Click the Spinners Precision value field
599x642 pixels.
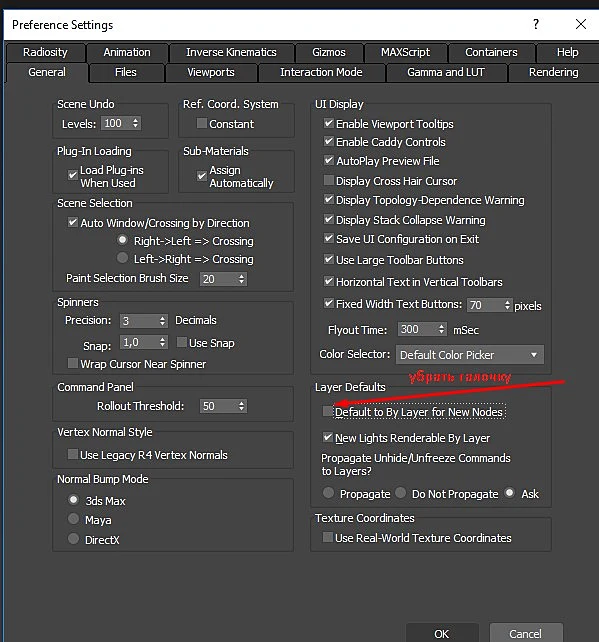tap(138, 321)
